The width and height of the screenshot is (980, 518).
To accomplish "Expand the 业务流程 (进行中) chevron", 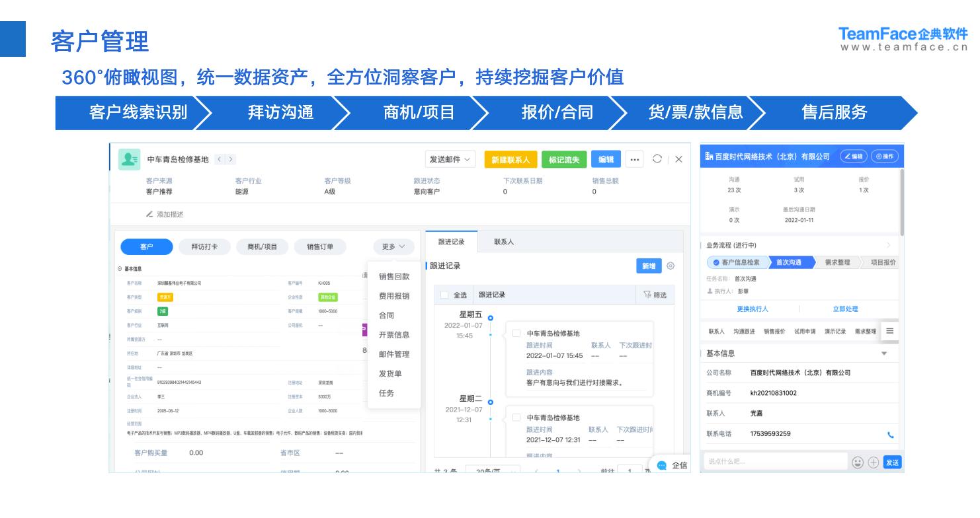I will 888,245.
